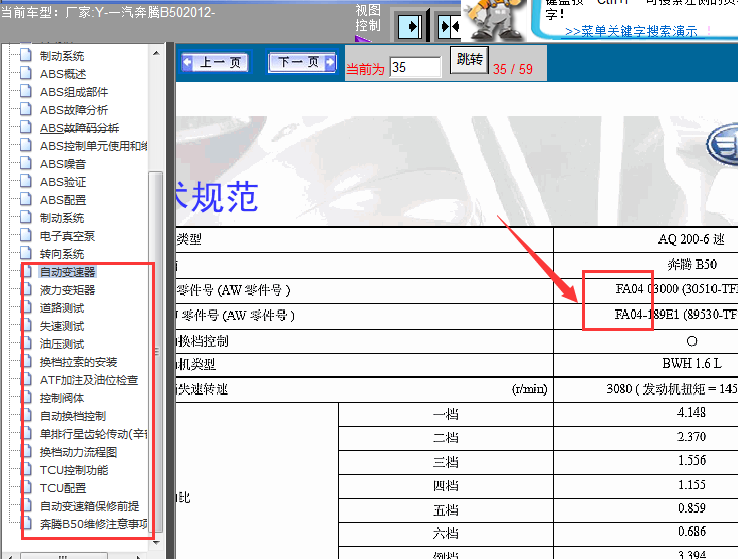The width and height of the screenshot is (738, 559).
Task: Open the 奔腾B50维修注意事项 tree entry
Action: tap(93, 524)
